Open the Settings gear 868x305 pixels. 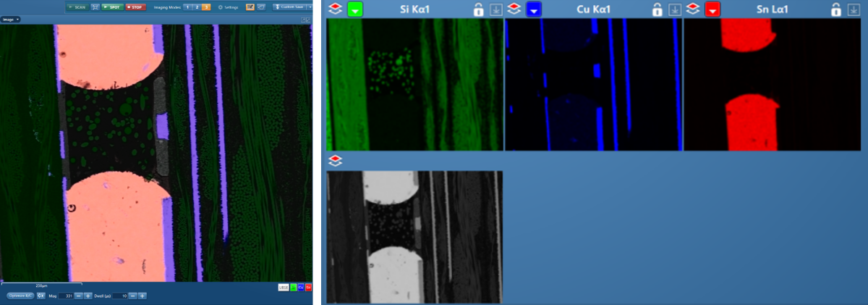[x=221, y=7]
